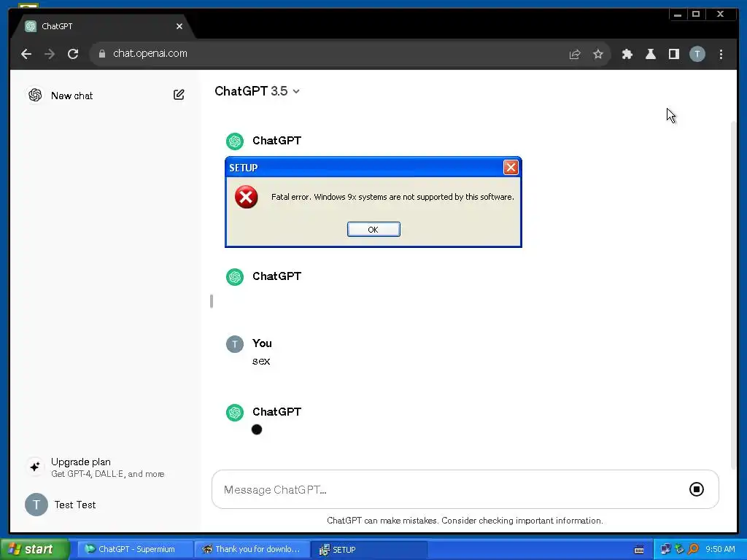Viewport: 747px width, 560px height.
Task: Click the fatal error message text
Action: pyautogui.click(x=392, y=197)
